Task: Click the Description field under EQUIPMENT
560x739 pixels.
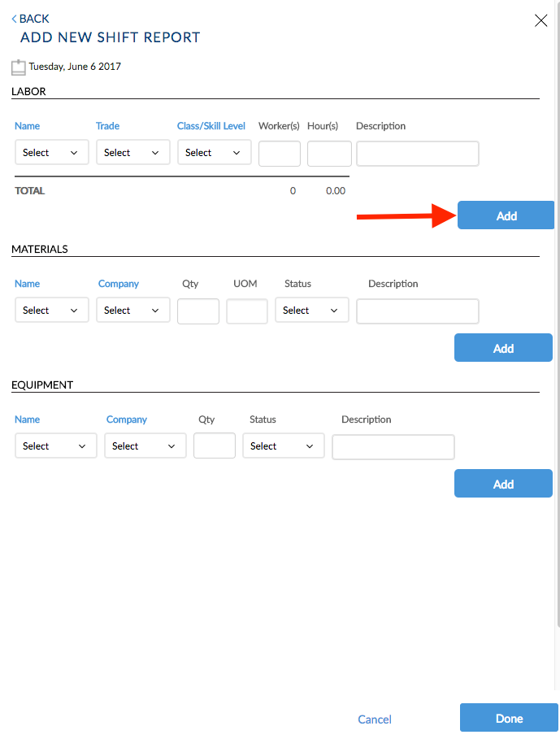Action: pyautogui.click(x=393, y=446)
